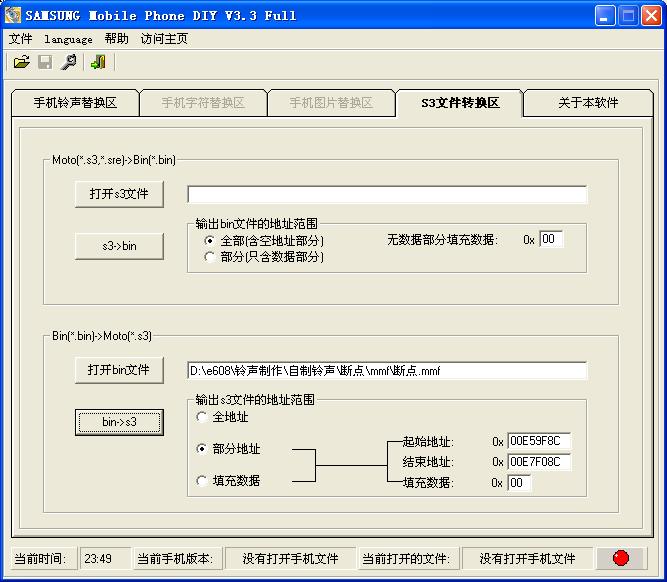Click the 输出s3文件的地址范围 group label
667x582 pixels.
[255, 399]
